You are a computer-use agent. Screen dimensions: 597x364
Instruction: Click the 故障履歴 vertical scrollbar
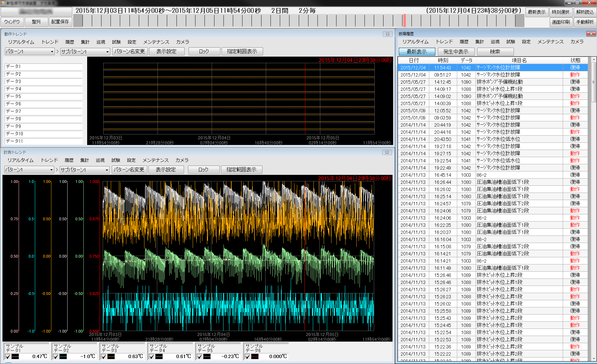(x=594, y=83)
